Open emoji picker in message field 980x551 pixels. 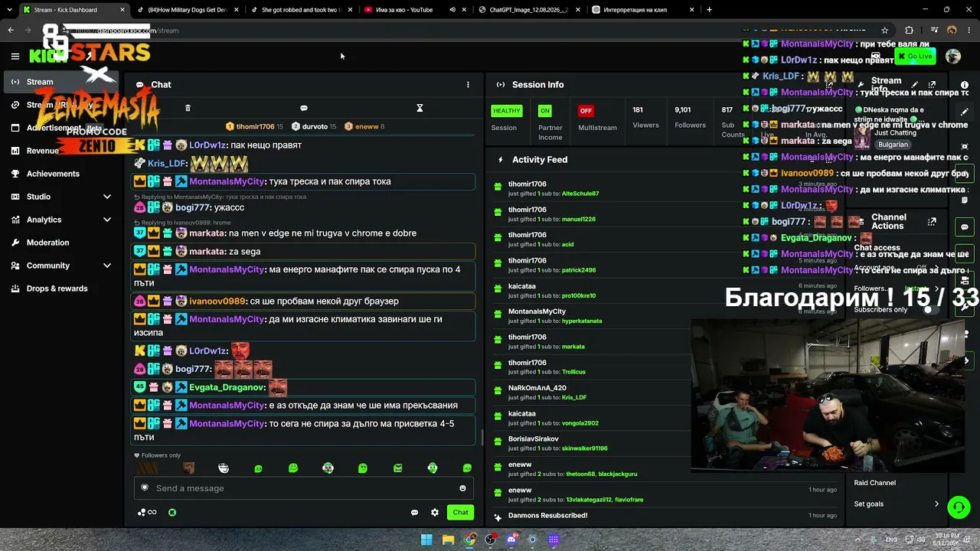[x=462, y=488]
